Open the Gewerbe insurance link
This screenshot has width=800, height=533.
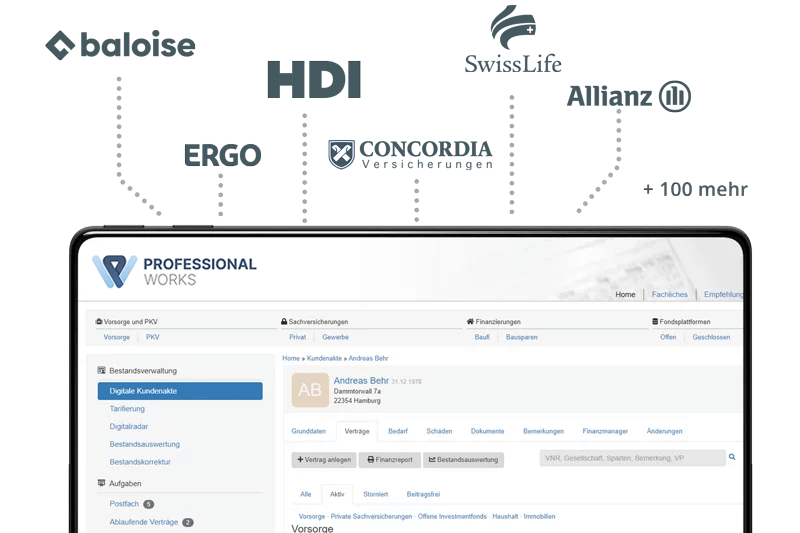(x=335, y=337)
